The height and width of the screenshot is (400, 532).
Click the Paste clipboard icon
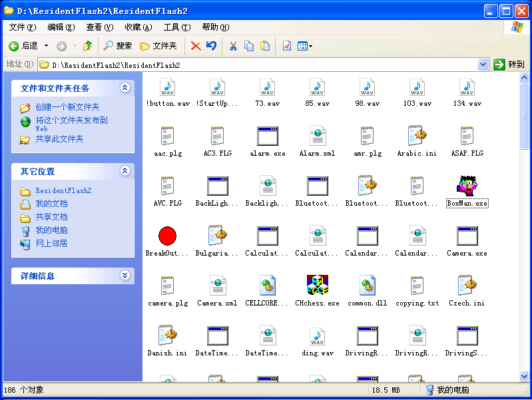tap(265, 46)
